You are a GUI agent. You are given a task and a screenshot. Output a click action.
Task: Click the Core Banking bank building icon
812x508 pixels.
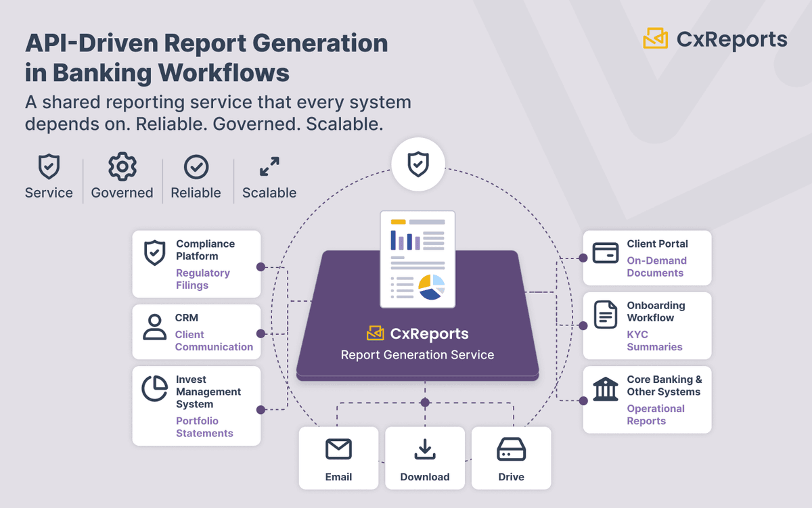pos(605,388)
